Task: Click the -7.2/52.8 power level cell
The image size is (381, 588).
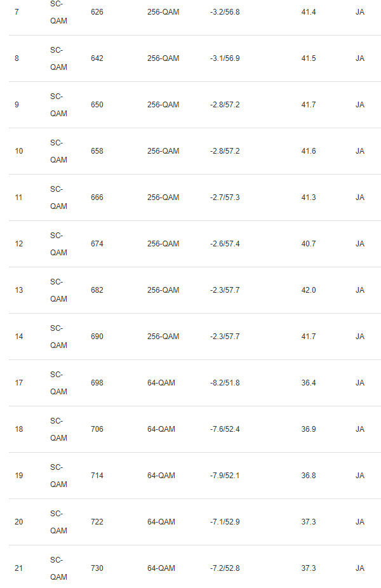Action: pyautogui.click(x=225, y=568)
